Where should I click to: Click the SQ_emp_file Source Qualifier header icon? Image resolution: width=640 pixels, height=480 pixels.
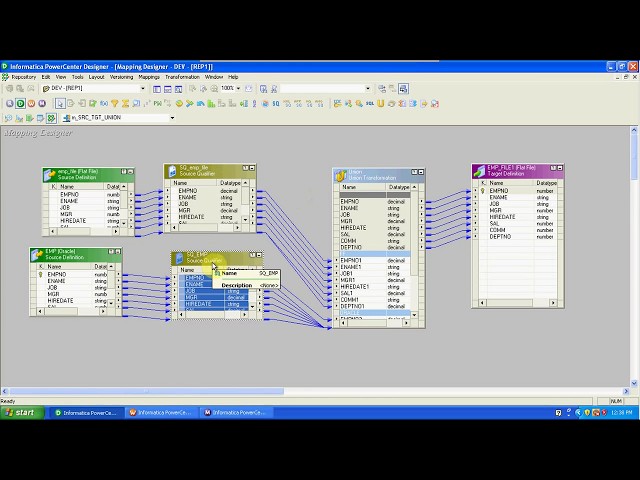pos(172,171)
